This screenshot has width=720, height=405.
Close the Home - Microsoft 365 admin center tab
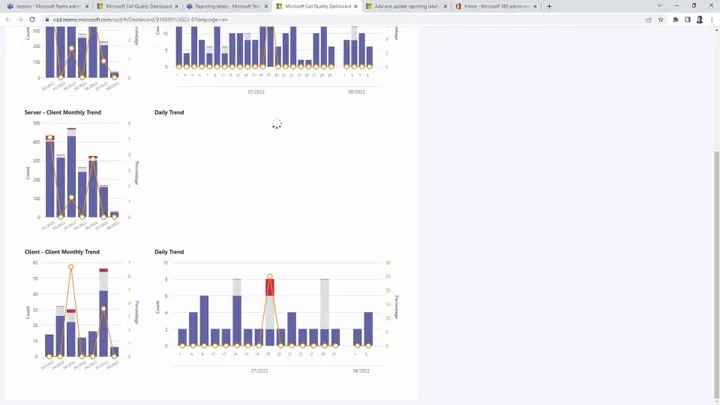point(535,6)
